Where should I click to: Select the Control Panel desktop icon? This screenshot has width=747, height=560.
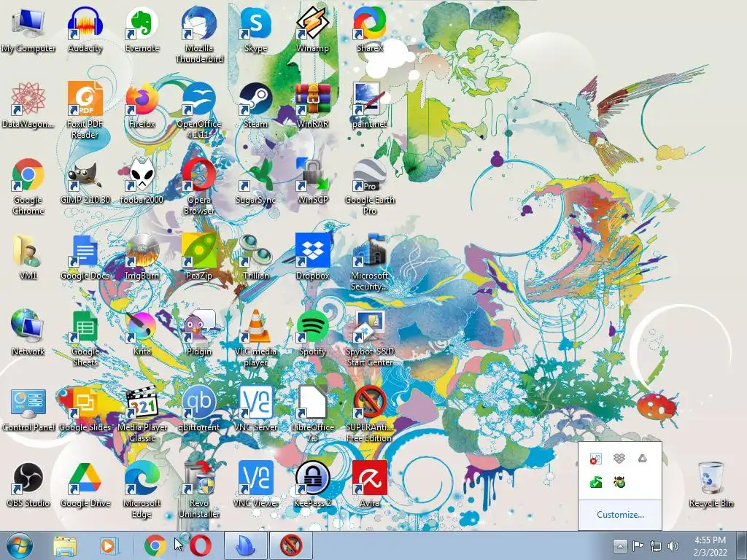tap(28, 408)
